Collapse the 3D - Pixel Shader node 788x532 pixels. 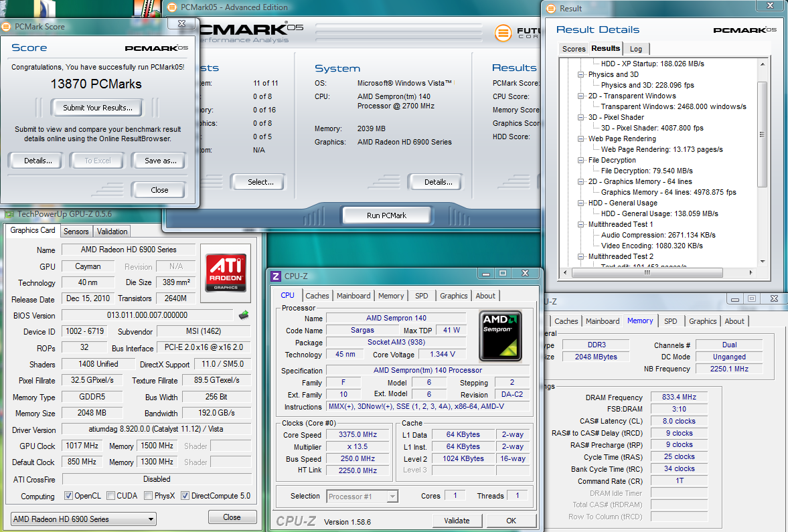click(x=580, y=117)
